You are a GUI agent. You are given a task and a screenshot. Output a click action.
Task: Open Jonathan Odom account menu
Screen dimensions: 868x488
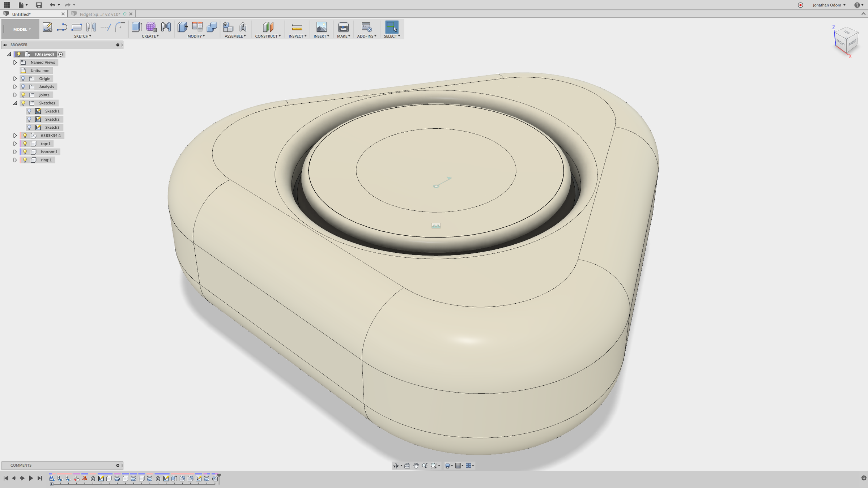(829, 5)
